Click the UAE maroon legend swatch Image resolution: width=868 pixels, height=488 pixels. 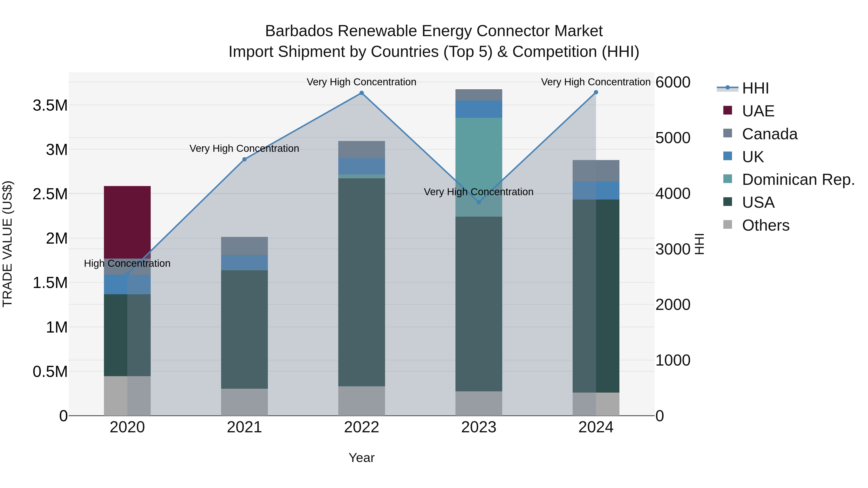point(727,110)
